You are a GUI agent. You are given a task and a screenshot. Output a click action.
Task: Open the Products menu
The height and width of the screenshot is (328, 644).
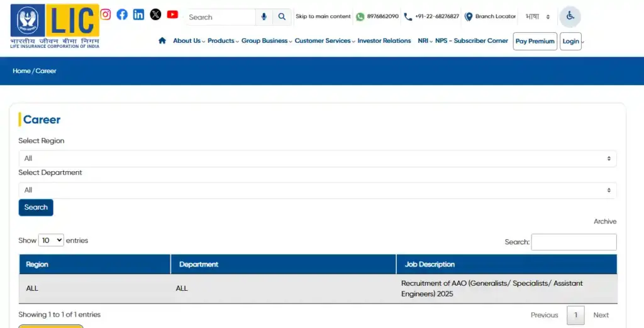223,41
